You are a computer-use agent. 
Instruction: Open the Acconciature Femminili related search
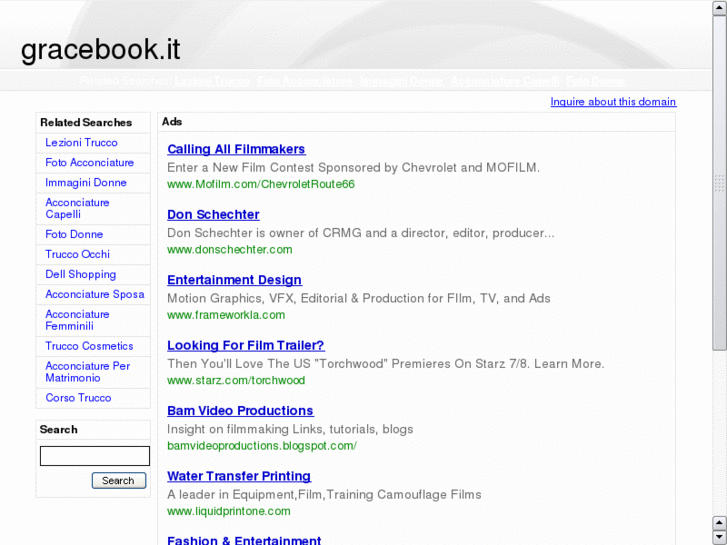pyautogui.click(x=77, y=320)
